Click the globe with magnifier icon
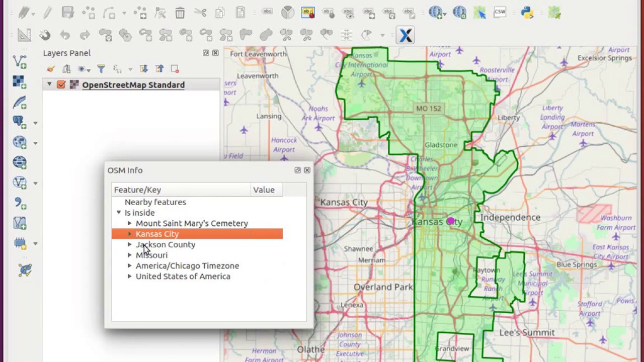The width and height of the screenshot is (644, 362). pyautogui.click(x=459, y=13)
